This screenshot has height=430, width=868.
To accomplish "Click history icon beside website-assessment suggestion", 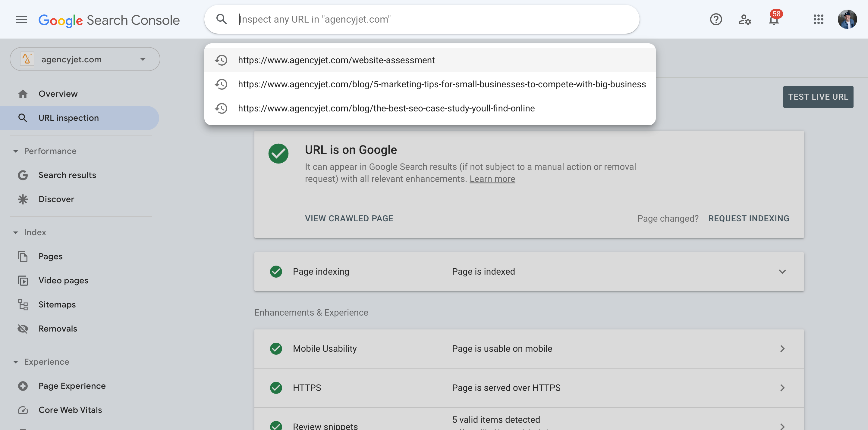I will pyautogui.click(x=222, y=60).
